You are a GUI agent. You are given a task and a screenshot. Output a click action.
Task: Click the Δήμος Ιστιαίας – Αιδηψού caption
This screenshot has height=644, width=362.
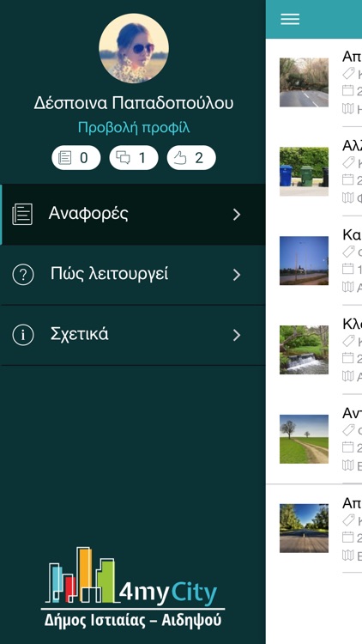[x=133, y=620]
